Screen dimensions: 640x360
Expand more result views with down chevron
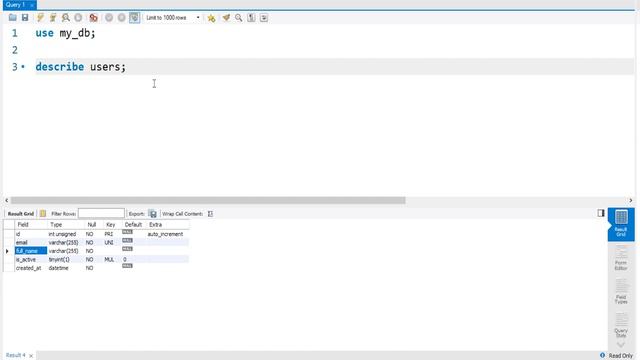tap(621, 345)
